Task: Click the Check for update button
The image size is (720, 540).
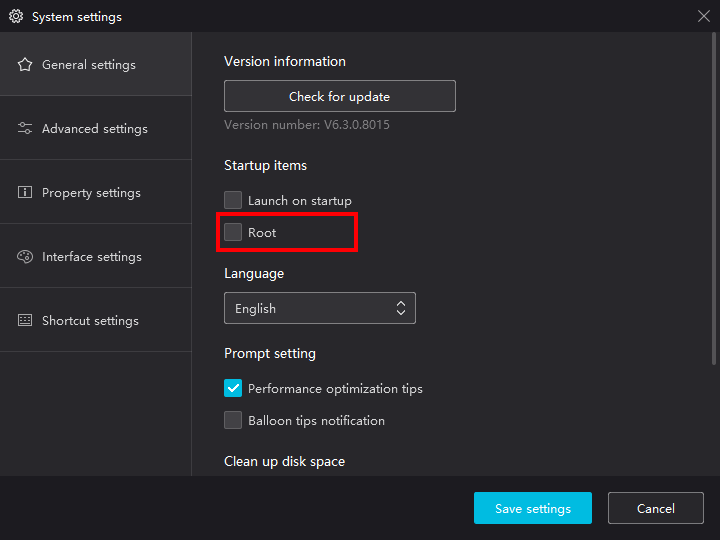Action: click(340, 96)
